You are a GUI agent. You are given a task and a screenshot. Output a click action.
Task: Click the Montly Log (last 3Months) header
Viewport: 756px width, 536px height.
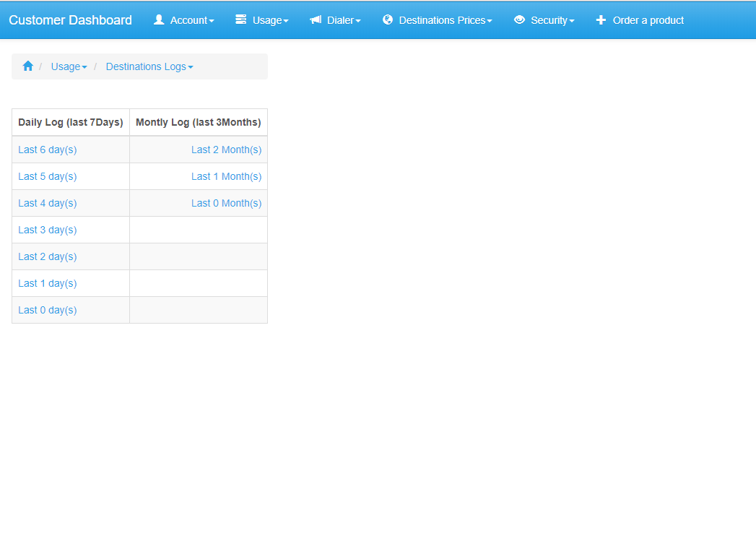pyautogui.click(x=198, y=122)
